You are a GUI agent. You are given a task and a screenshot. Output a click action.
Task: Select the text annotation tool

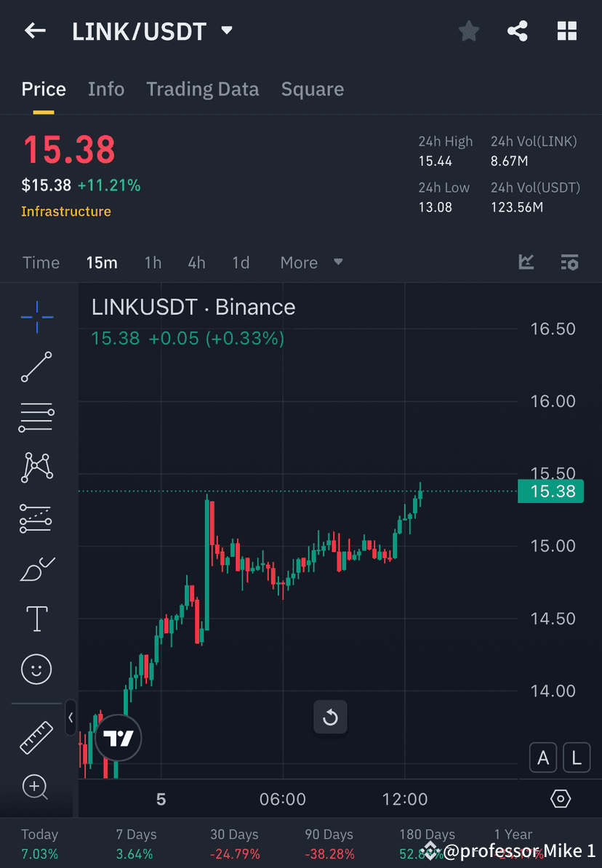coord(36,619)
